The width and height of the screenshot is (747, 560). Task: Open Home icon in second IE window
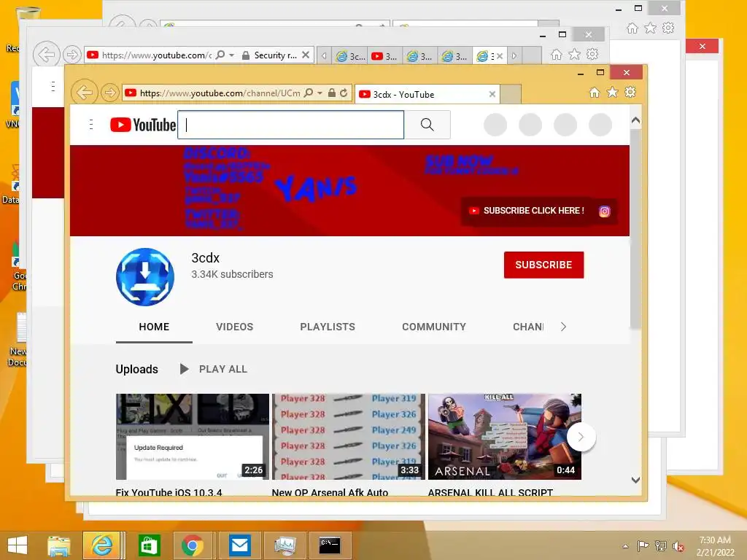tap(557, 54)
